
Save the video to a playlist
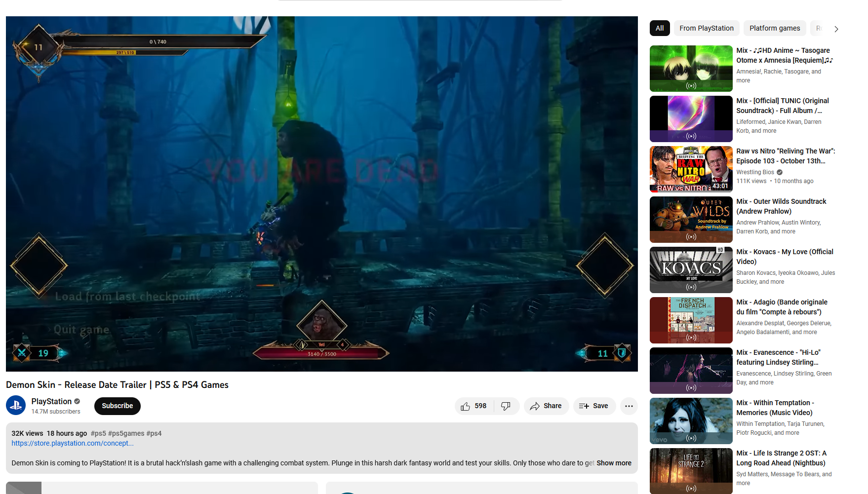pyautogui.click(x=594, y=406)
